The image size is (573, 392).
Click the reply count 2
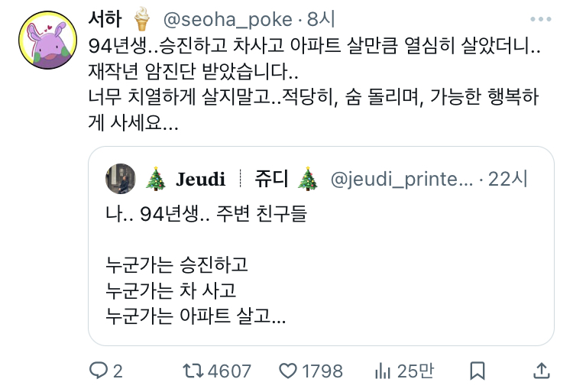pyautogui.click(x=118, y=371)
